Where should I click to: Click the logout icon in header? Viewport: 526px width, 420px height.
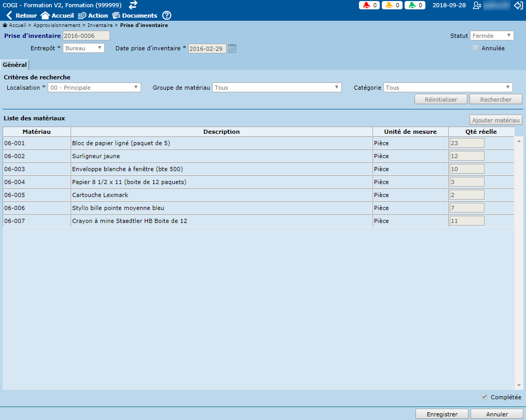click(x=518, y=5)
